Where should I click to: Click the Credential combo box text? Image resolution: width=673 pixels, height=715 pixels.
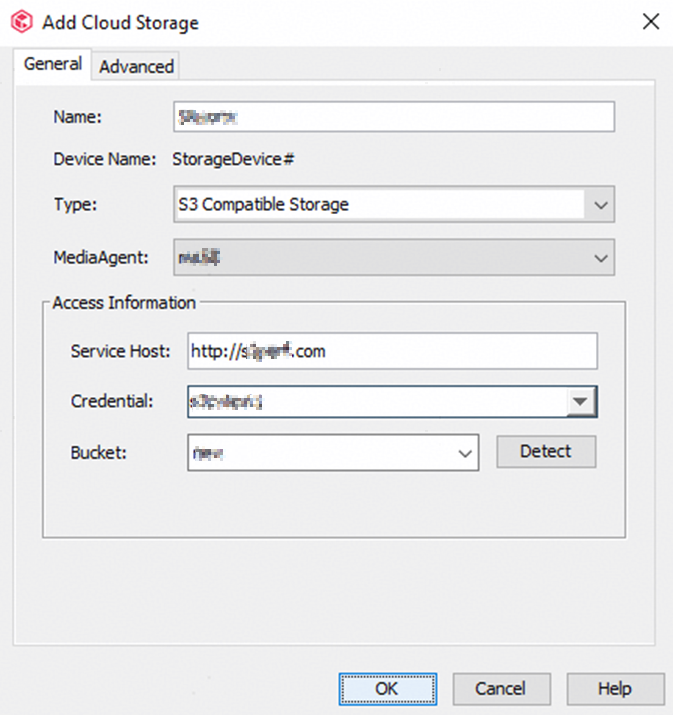click(374, 401)
